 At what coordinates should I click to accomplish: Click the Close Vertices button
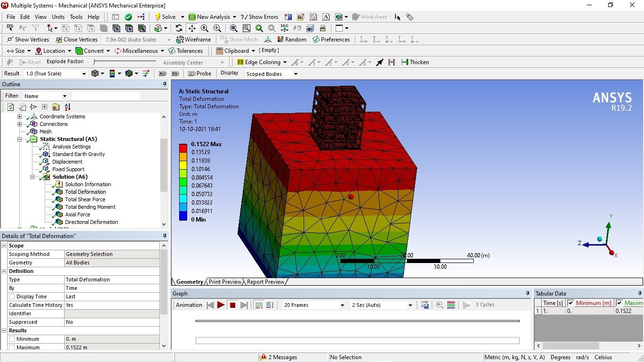click(x=77, y=40)
